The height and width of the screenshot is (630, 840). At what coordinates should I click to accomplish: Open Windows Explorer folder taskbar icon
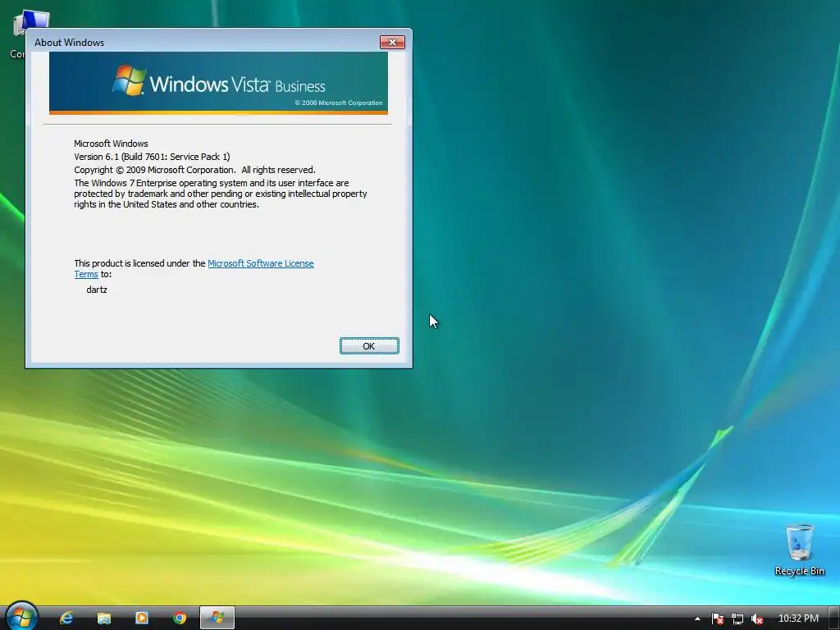pyautogui.click(x=104, y=619)
